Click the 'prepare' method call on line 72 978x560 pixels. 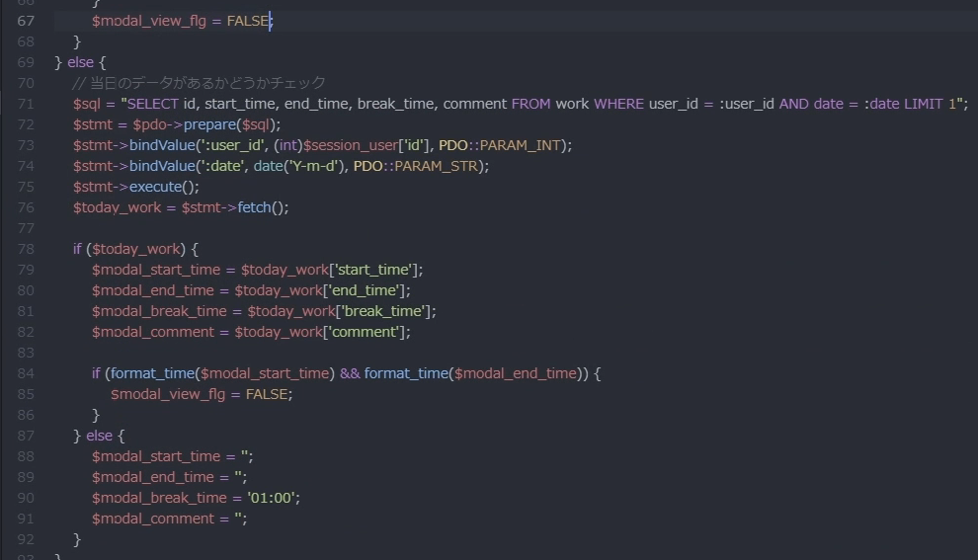coord(209,124)
